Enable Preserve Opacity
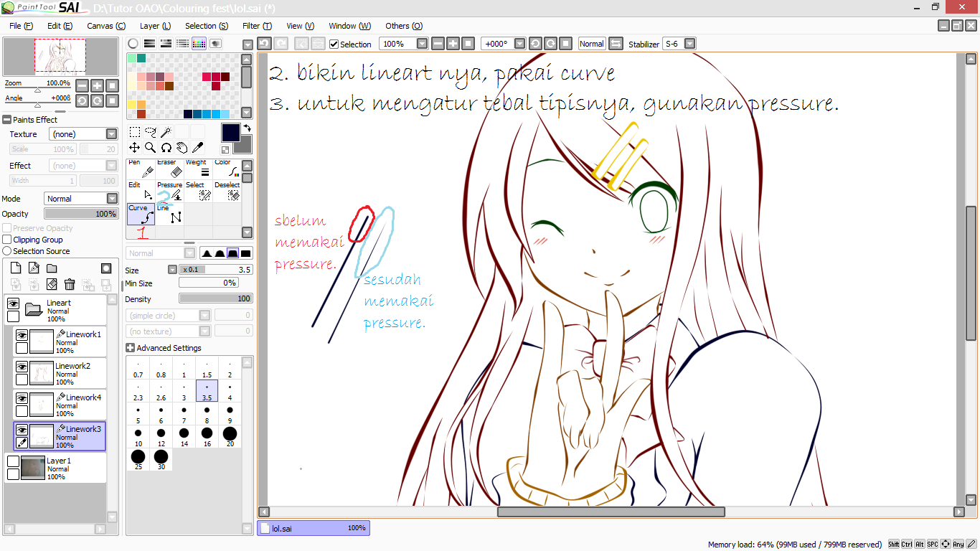Viewport: 980px width, 551px height. click(x=6, y=227)
